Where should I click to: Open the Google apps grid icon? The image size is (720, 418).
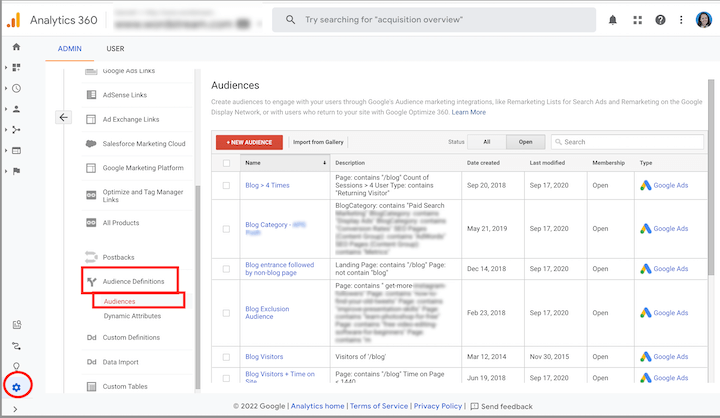point(637,20)
